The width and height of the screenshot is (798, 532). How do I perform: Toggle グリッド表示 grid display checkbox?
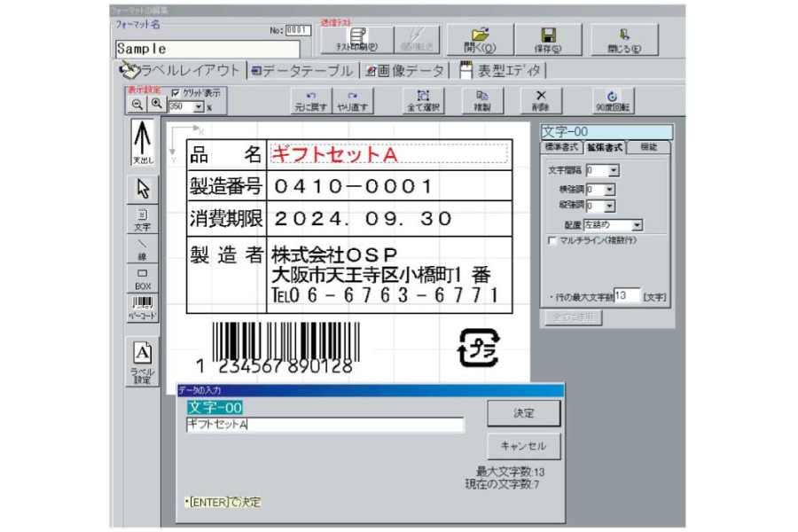(176, 93)
